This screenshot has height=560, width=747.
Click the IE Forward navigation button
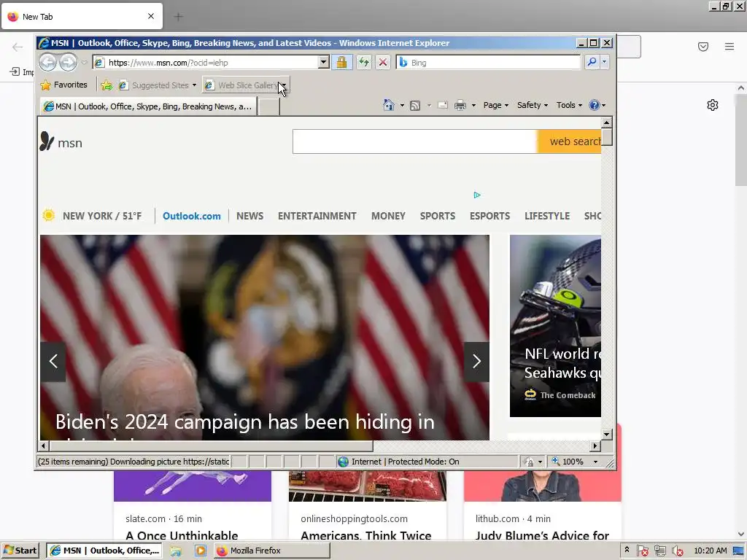(68, 63)
